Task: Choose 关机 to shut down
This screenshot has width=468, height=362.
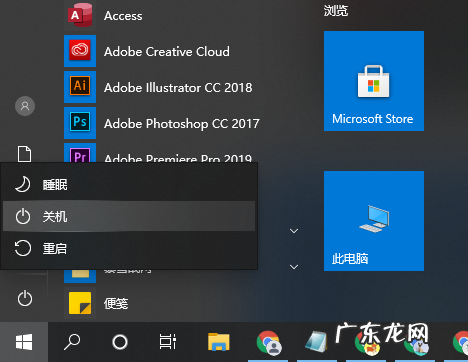Action: pyautogui.click(x=129, y=216)
